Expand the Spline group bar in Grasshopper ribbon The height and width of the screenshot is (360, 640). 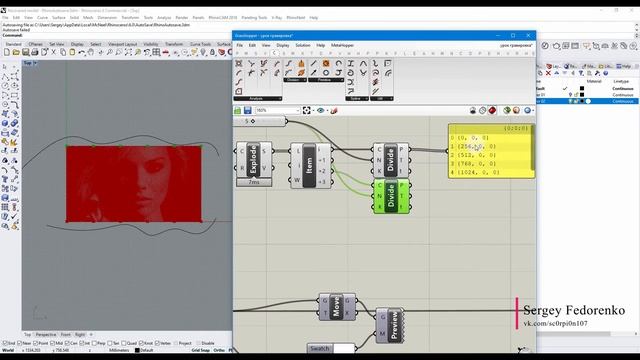point(357,98)
